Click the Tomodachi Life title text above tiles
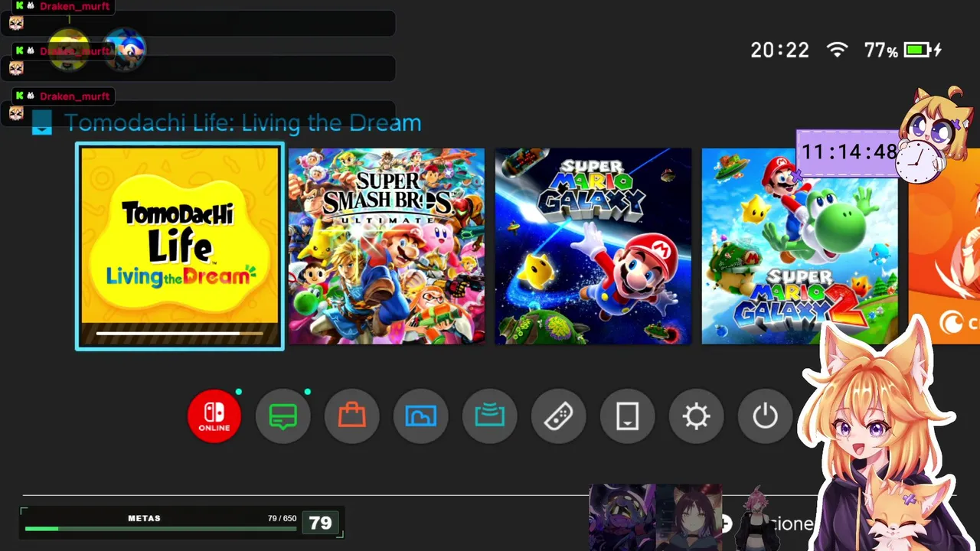The image size is (980, 551). tap(243, 122)
